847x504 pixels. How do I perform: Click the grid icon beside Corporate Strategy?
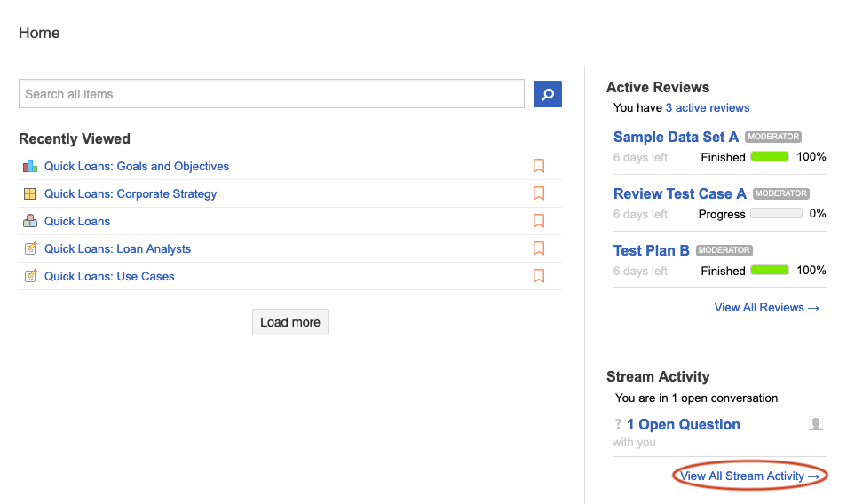(30, 193)
